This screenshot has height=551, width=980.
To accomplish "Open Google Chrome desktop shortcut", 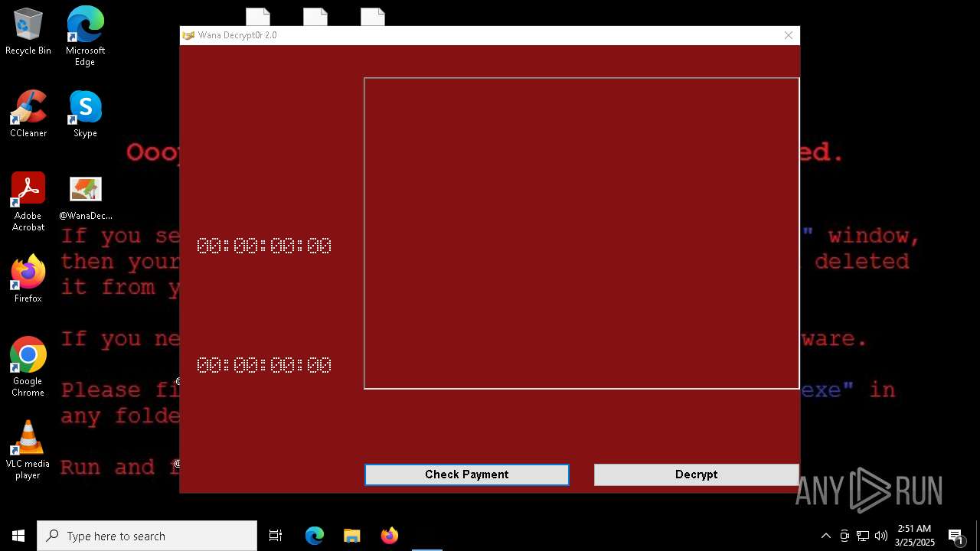I will tap(28, 367).
